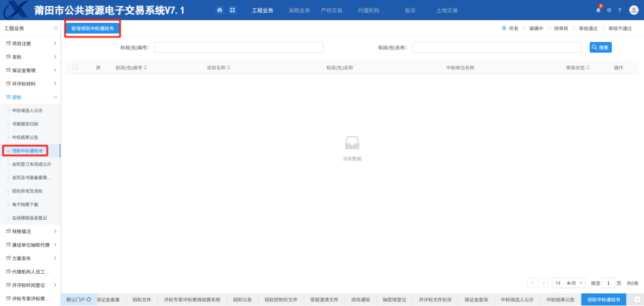Open the grid apps icon in header
This screenshot has width=644, height=306.
(232, 10)
